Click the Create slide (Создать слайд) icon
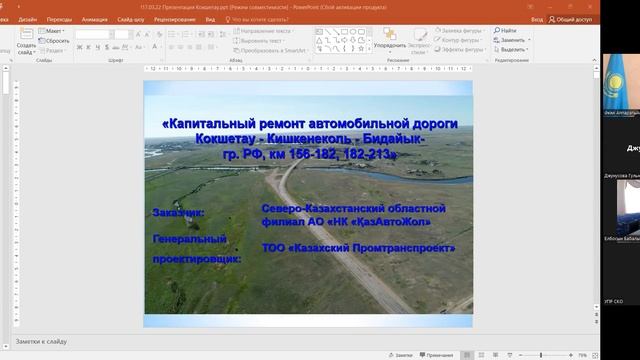This screenshot has width=640, height=360. tap(27, 34)
